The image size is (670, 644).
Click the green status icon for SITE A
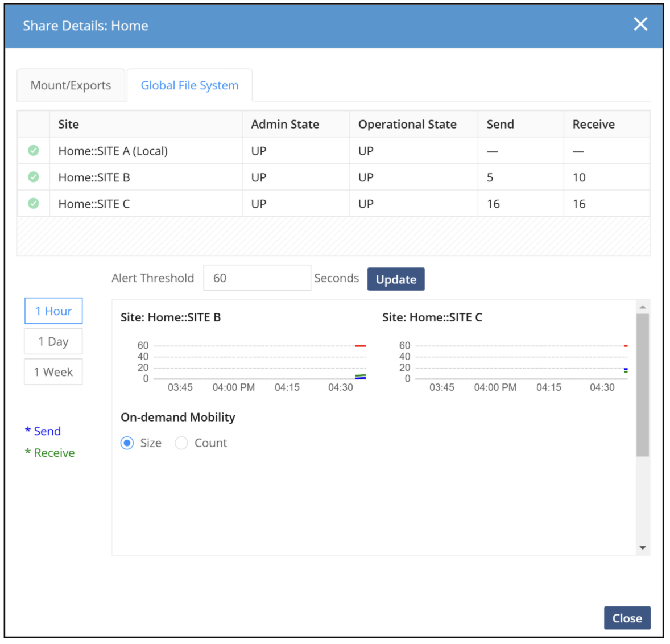click(34, 151)
